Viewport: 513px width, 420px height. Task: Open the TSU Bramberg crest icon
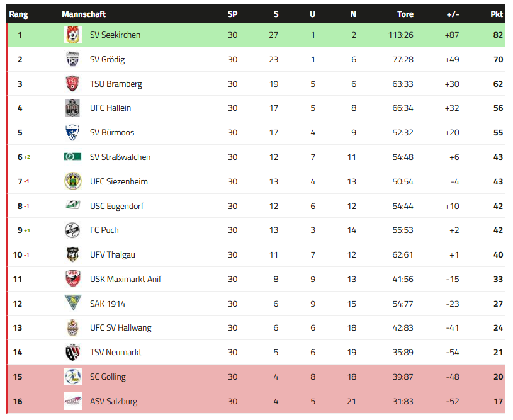click(x=72, y=84)
